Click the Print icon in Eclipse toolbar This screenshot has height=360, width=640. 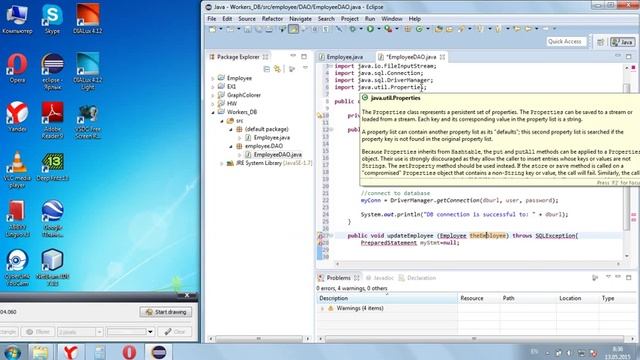(x=269, y=29)
